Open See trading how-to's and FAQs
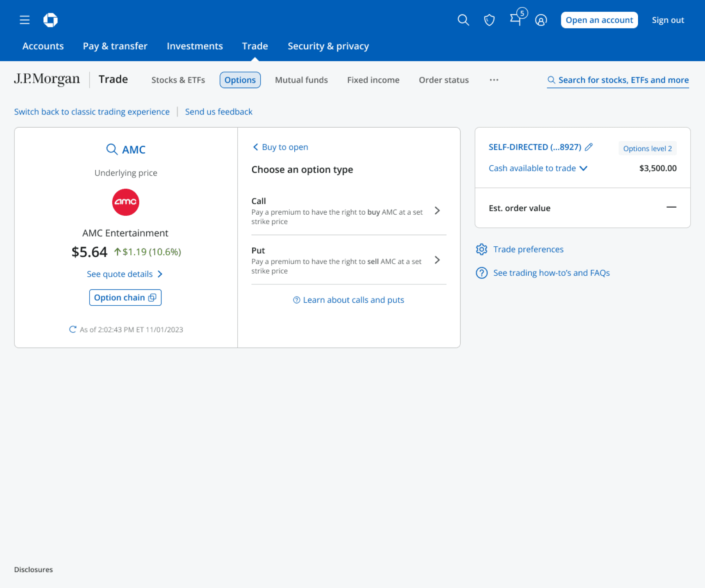705x588 pixels. (x=551, y=273)
